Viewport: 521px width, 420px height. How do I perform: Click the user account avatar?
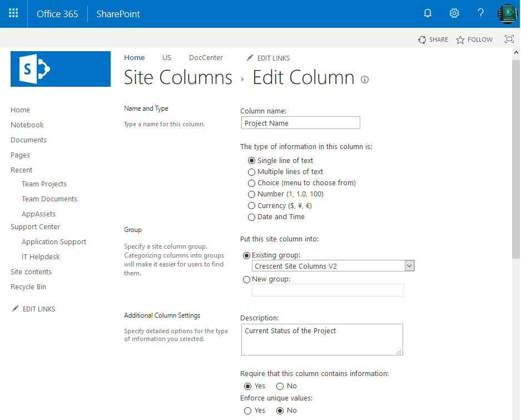pyautogui.click(x=507, y=13)
